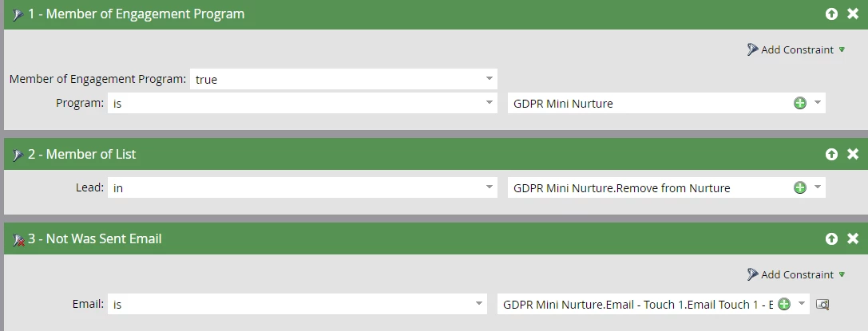Click filter icon beside Member of Engagement Program title
Image resolution: width=868 pixels, height=331 pixels.
click(18, 15)
